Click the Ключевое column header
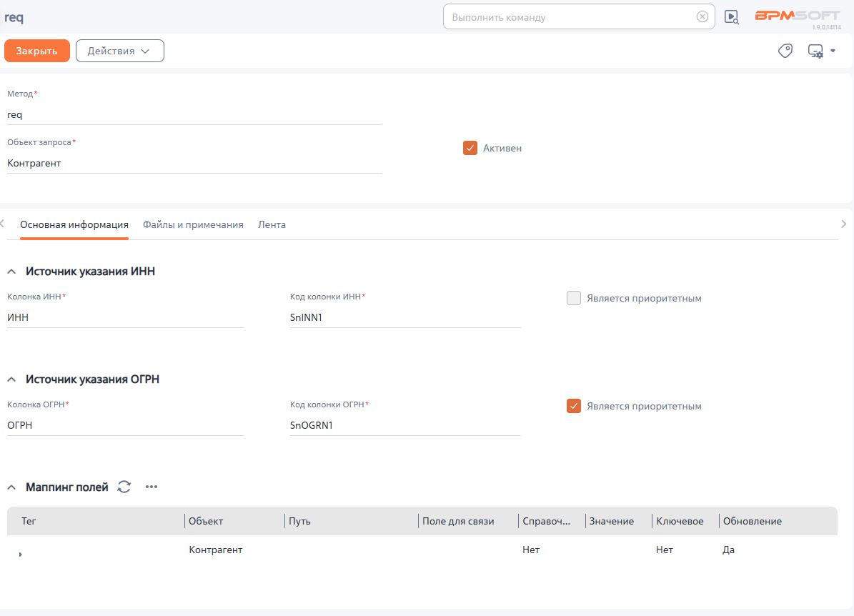Image resolution: width=854 pixels, height=616 pixels. (680, 521)
